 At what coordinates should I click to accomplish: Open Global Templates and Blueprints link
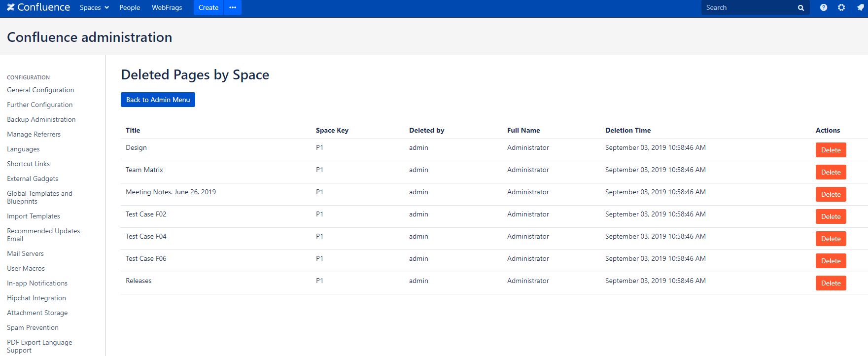pyautogui.click(x=39, y=197)
